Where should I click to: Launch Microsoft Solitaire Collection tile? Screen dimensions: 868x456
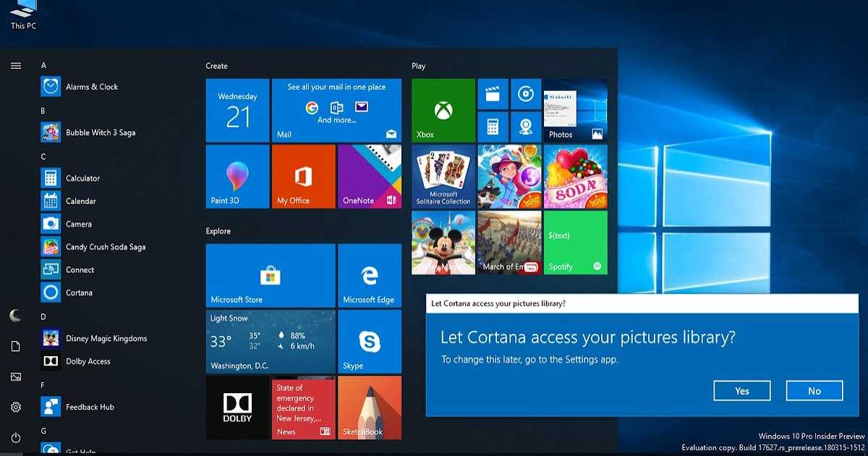443,177
